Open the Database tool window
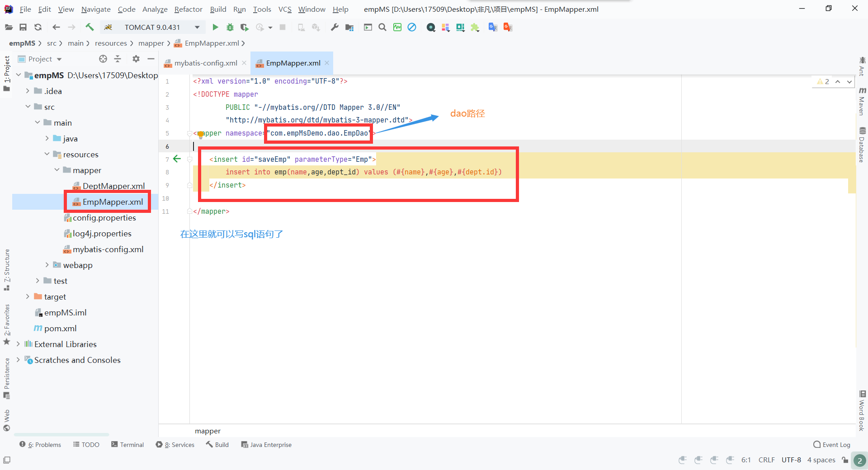Image resolution: width=868 pixels, height=470 pixels. pos(862,145)
